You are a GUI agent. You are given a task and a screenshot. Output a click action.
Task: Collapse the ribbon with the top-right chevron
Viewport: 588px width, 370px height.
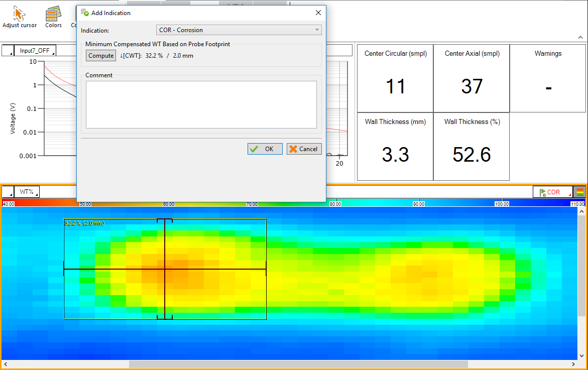tap(580, 38)
